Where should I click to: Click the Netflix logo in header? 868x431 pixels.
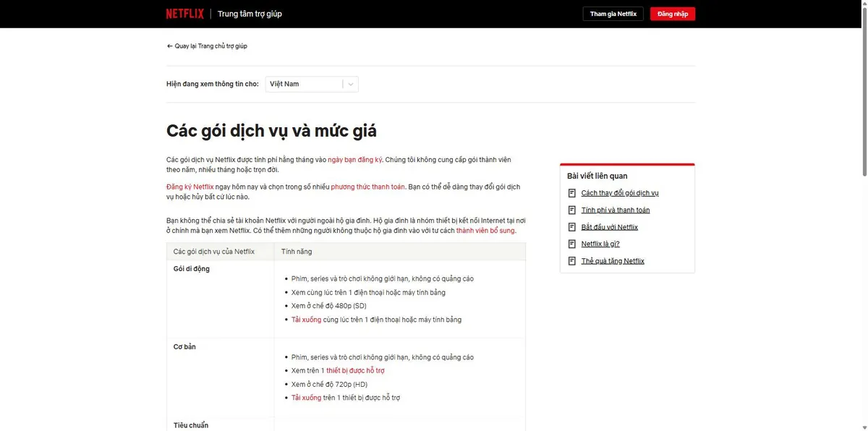pyautogui.click(x=184, y=14)
